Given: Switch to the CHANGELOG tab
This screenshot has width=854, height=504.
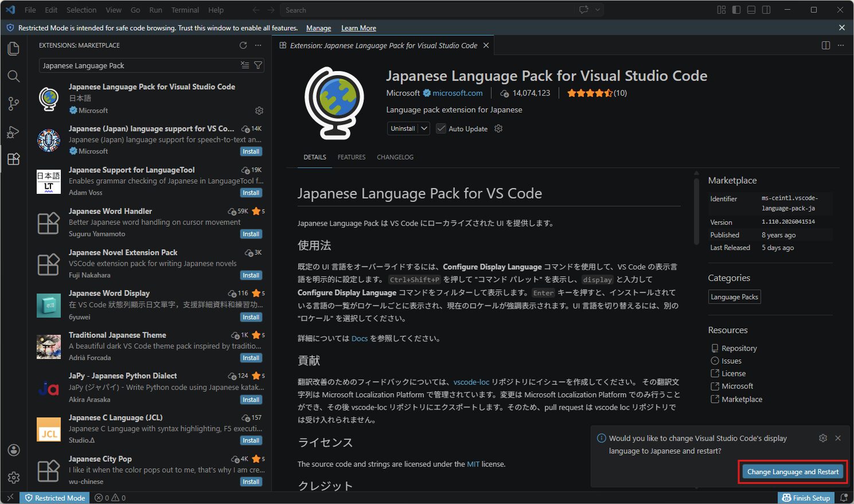Looking at the screenshot, I should [x=395, y=157].
